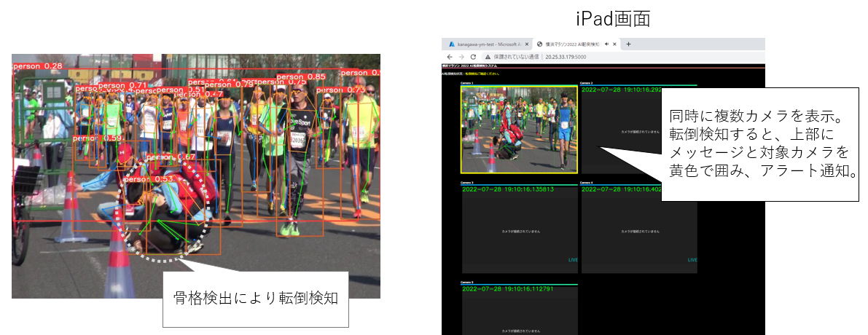Select the Camera 5 feed panel
This screenshot has width=868, height=335.
tap(519, 310)
